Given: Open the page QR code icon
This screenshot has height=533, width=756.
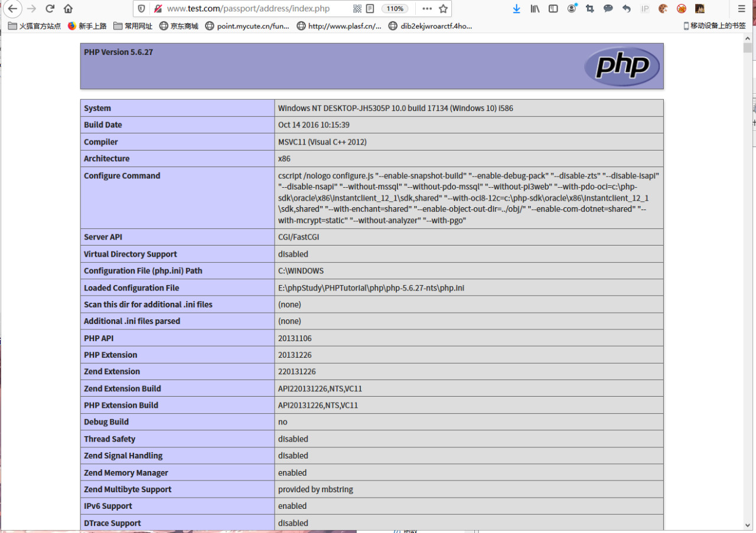Looking at the screenshot, I should [357, 9].
